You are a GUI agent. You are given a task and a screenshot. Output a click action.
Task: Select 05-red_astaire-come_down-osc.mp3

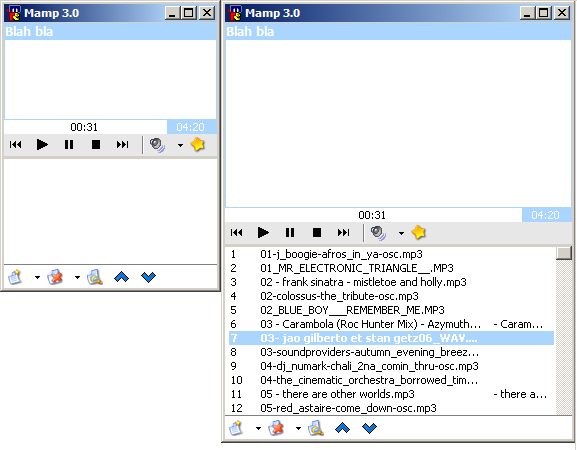click(391, 408)
